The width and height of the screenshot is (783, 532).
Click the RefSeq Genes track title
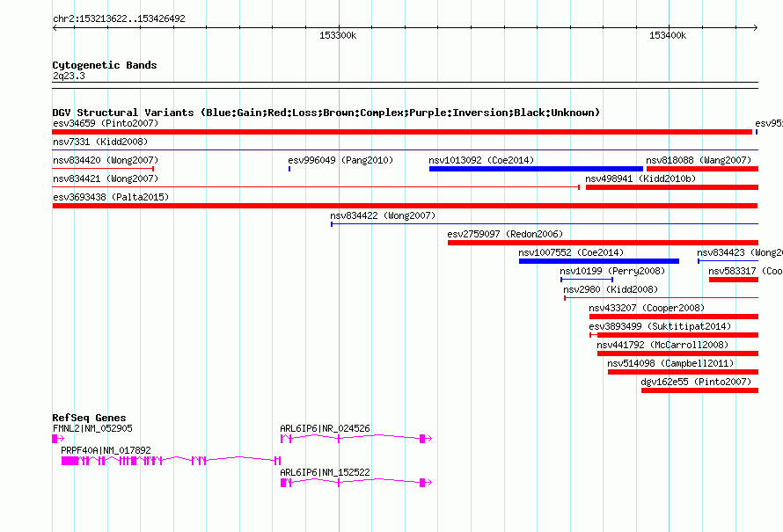click(x=90, y=418)
